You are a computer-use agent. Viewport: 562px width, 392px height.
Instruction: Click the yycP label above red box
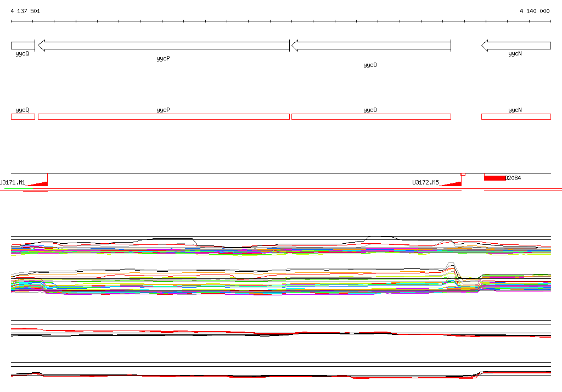point(163,110)
